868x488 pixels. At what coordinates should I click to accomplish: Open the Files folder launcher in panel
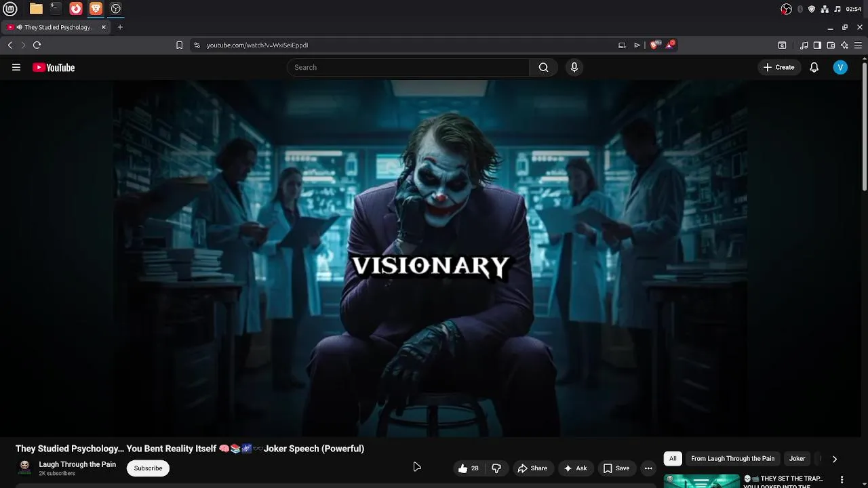pos(36,9)
